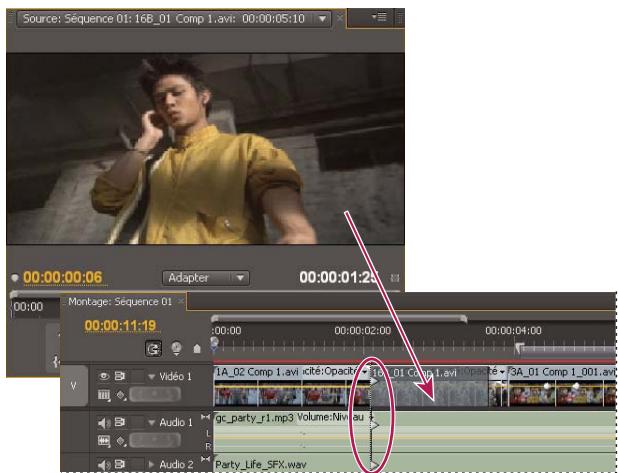Toggle the Snap magnet button in the timeline
The image size is (618, 473).
pos(153,349)
